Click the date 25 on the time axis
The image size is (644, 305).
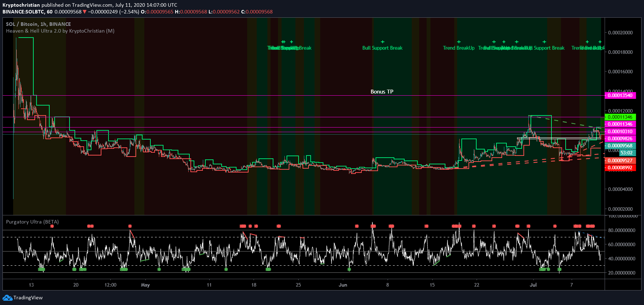pos(299,285)
